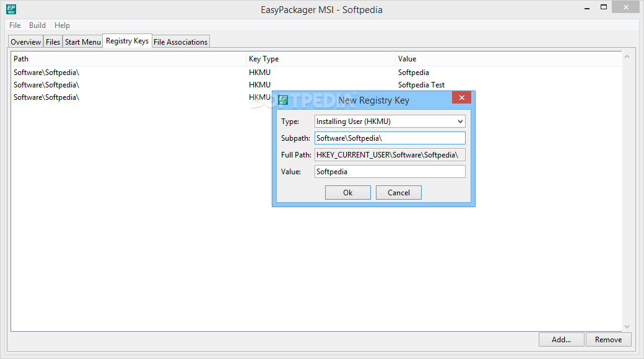Open the File menu
644x359 pixels.
pyautogui.click(x=15, y=25)
